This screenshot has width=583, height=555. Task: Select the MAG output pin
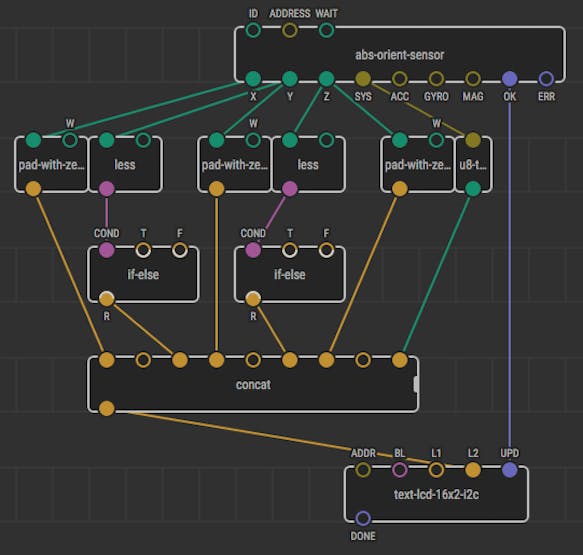(x=473, y=79)
